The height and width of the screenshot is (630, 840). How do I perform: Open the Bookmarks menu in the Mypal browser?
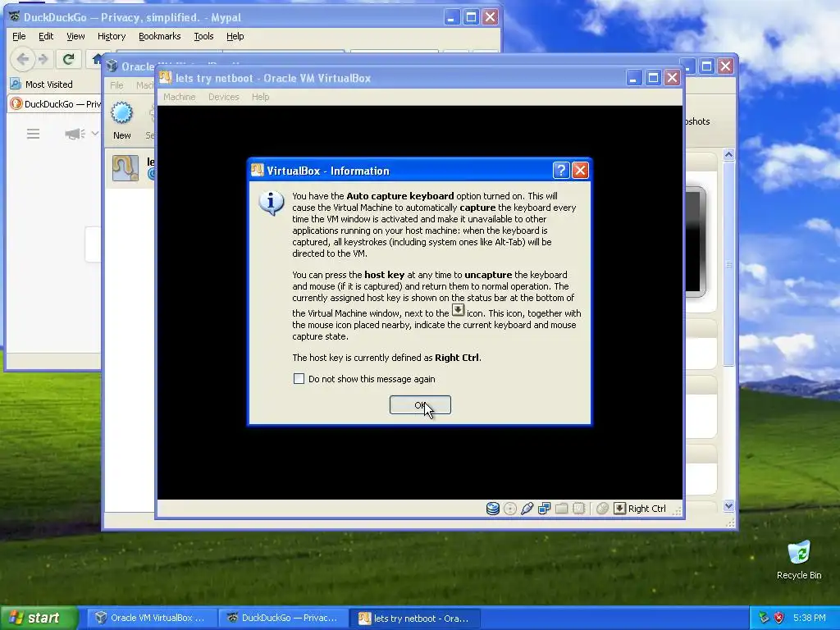click(160, 36)
